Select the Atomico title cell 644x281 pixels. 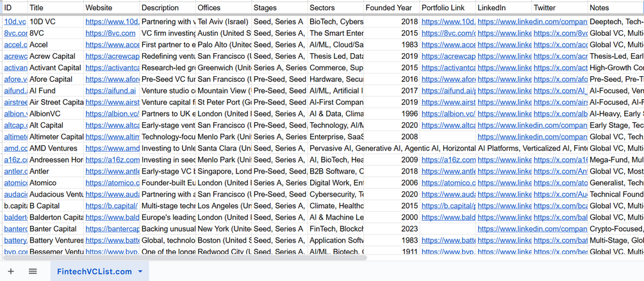point(56,182)
